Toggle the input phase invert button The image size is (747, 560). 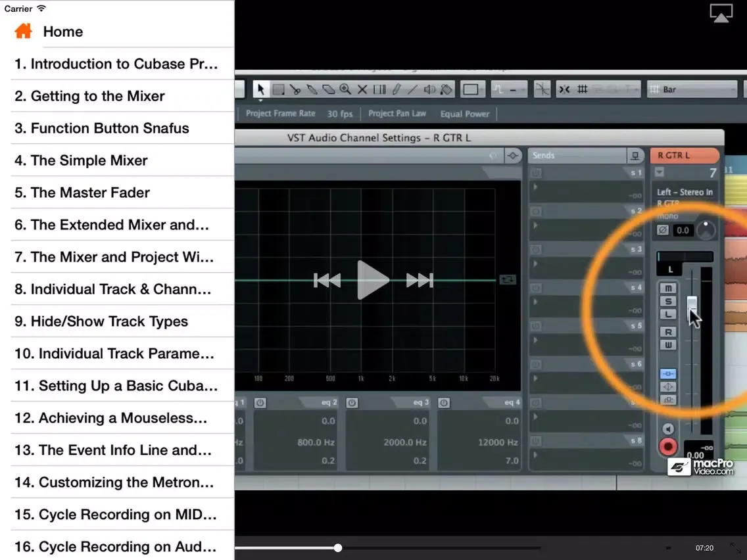click(x=663, y=230)
